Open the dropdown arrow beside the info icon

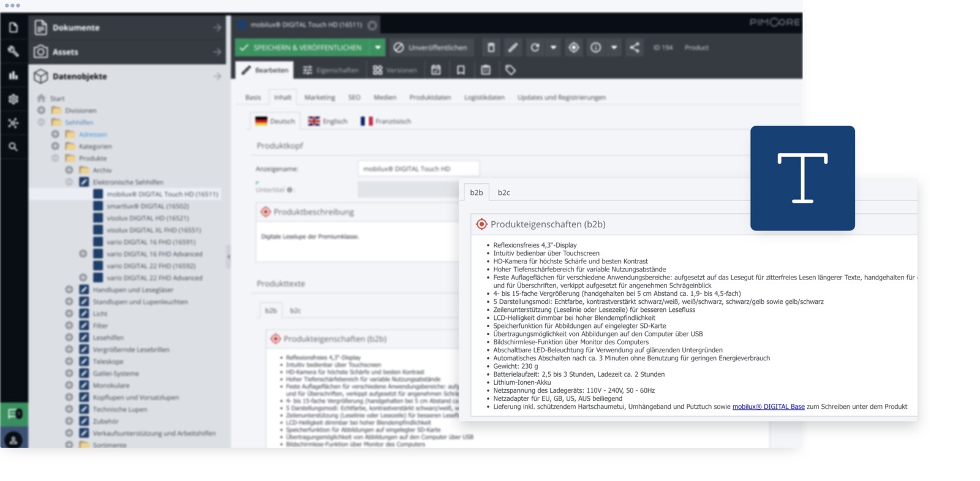(614, 47)
